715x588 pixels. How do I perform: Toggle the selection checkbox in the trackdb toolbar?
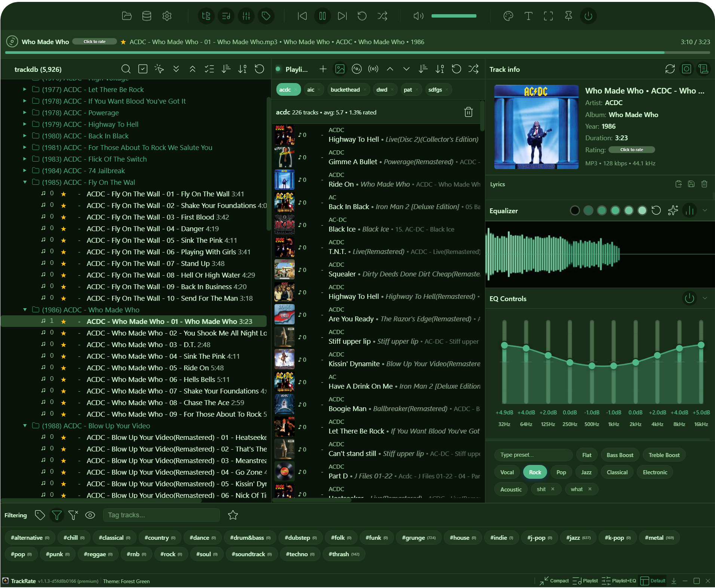[x=142, y=69]
